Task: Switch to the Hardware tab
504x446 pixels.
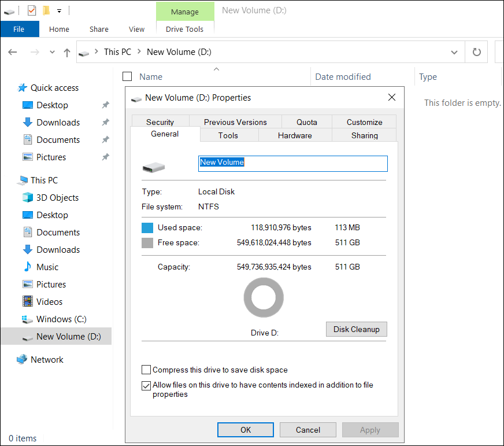Action: point(295,135)
